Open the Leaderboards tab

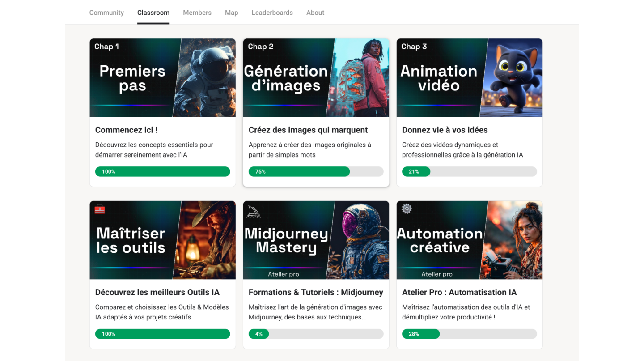point(272,13)
